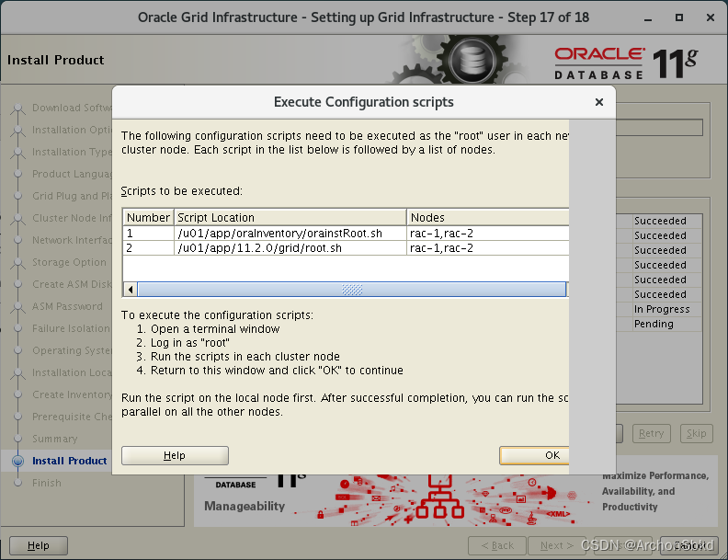Select number cell 2 in scripts table
The width and height of the screenshot is (728, 560).
point(149,248)
